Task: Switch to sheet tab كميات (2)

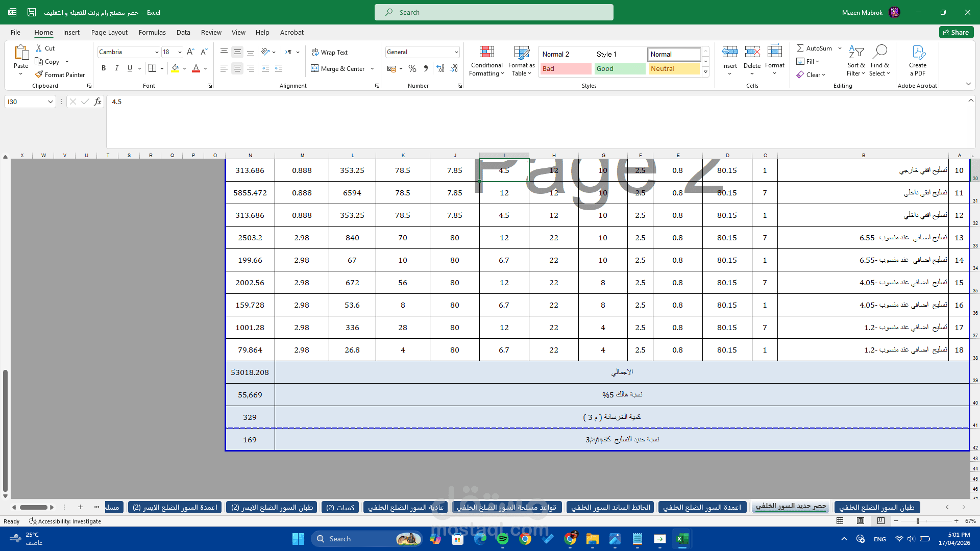Action: [x=340, y=507]
